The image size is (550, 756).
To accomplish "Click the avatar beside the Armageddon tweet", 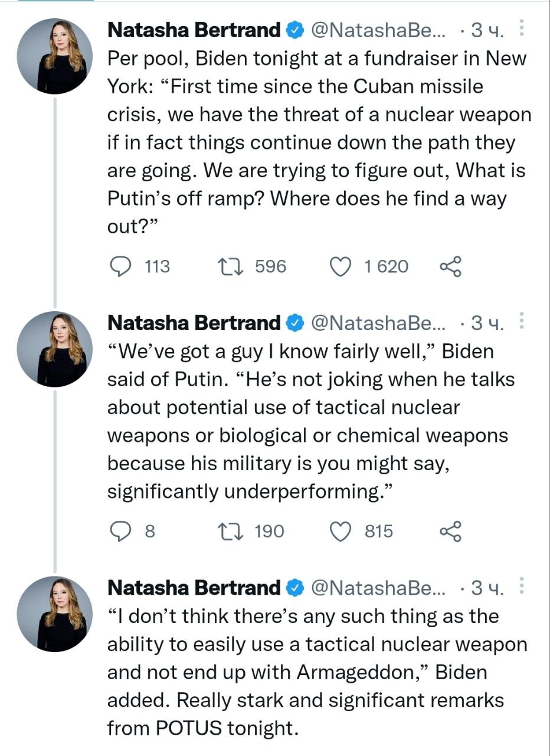I will click(x=54, y=614).
